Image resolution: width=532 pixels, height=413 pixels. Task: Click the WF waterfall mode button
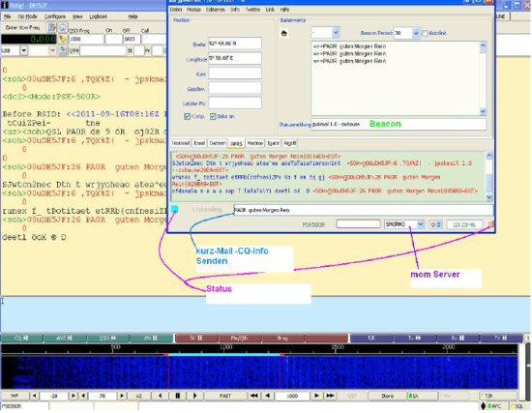(15, 396)
